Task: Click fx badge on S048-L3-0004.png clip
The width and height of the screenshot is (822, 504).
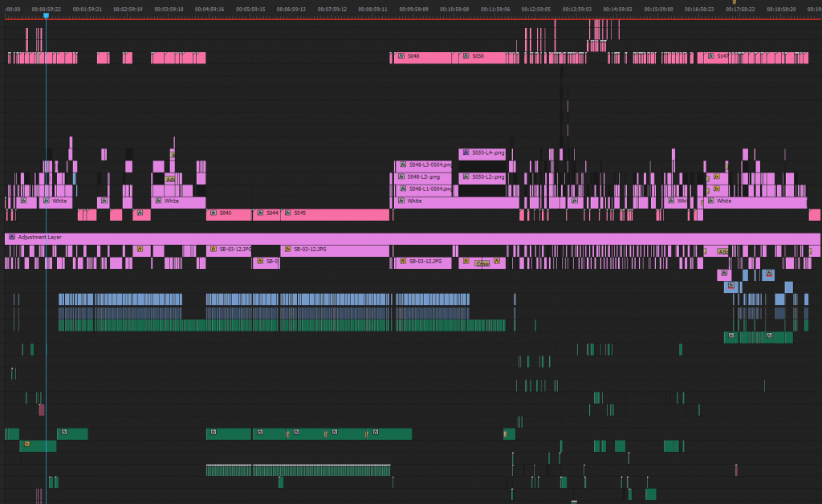Action: tap(403, 165)
